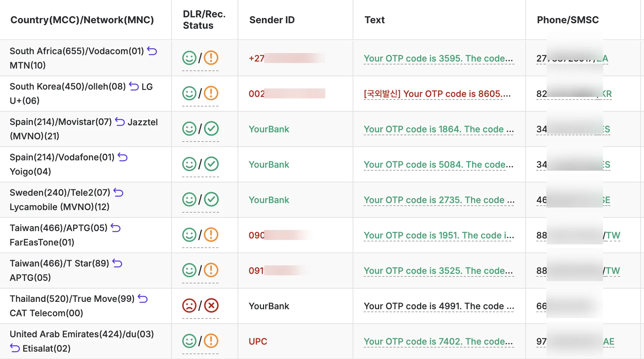Click green checkmark status icon in Movistar row
Viewport: 644px width, 359px height.
(x=211, y=129)
